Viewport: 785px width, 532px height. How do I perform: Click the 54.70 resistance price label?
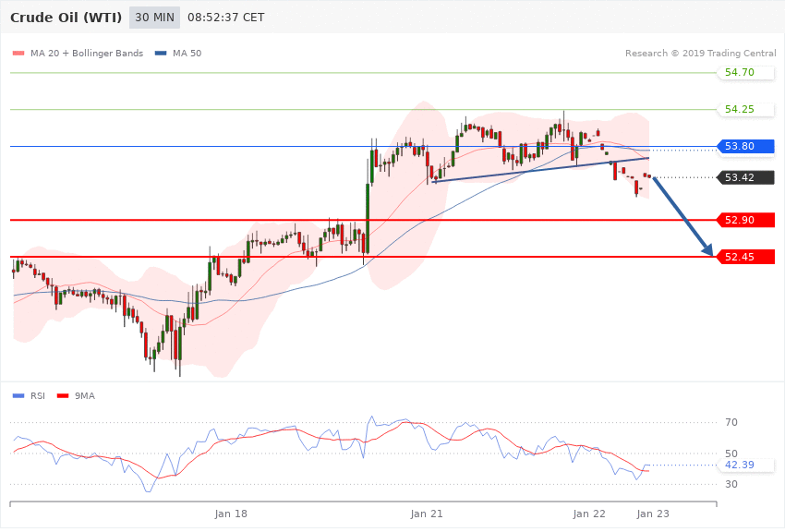739,73
